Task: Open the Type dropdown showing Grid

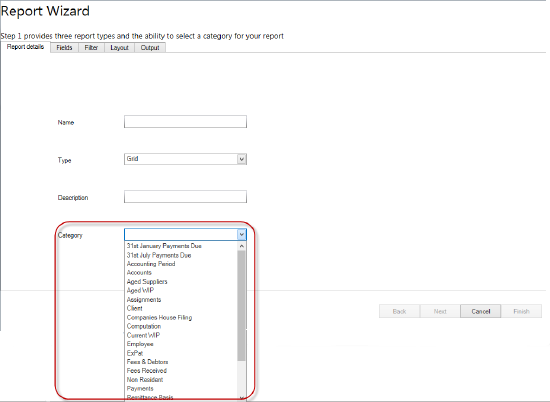Action: pyautogui.click(x=185, y=159)
